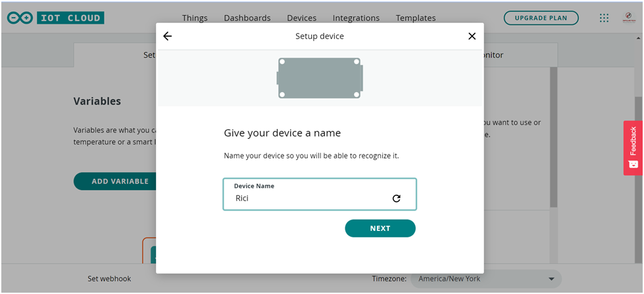Click the UPGRADE PLAN button
This screenshot has height=294, width=644.
coord(541,18)
